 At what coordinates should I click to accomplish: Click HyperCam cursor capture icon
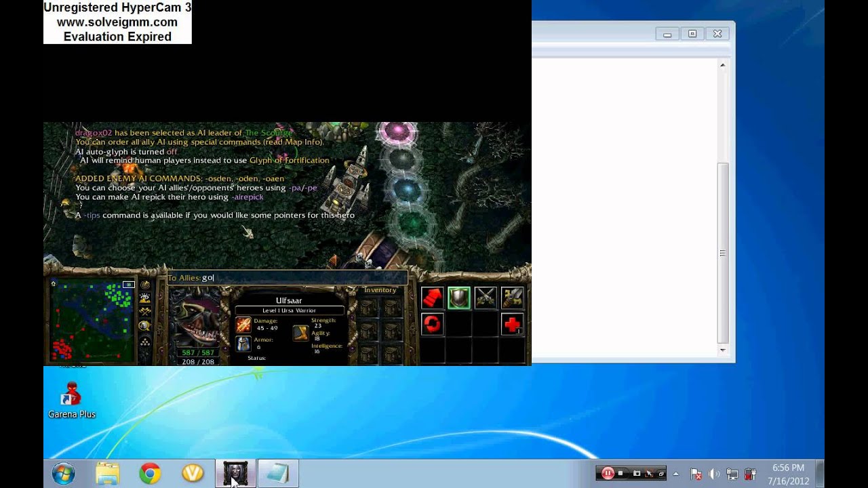click(x=649, y=474)
